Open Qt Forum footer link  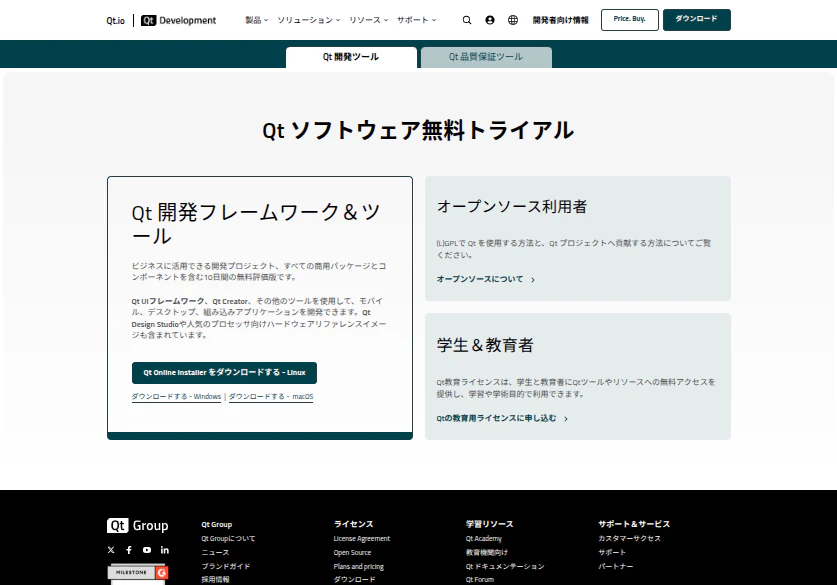coord(480,580)
